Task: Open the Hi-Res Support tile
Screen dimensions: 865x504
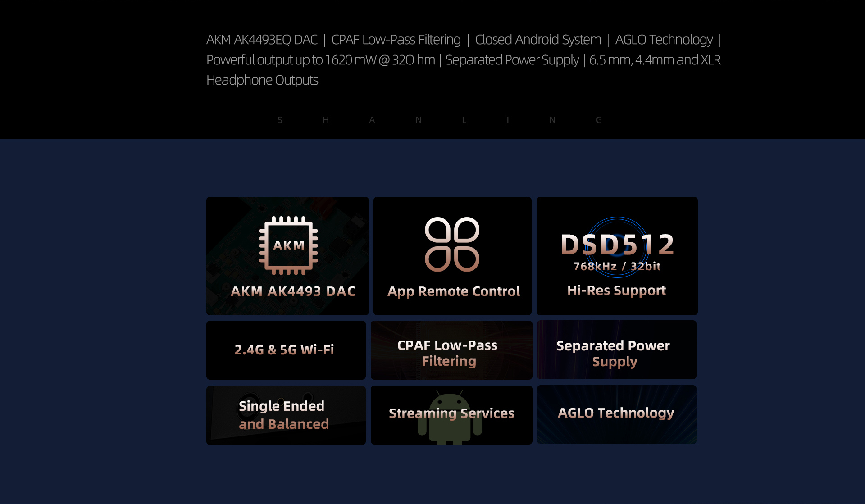Action: (617, 256)
